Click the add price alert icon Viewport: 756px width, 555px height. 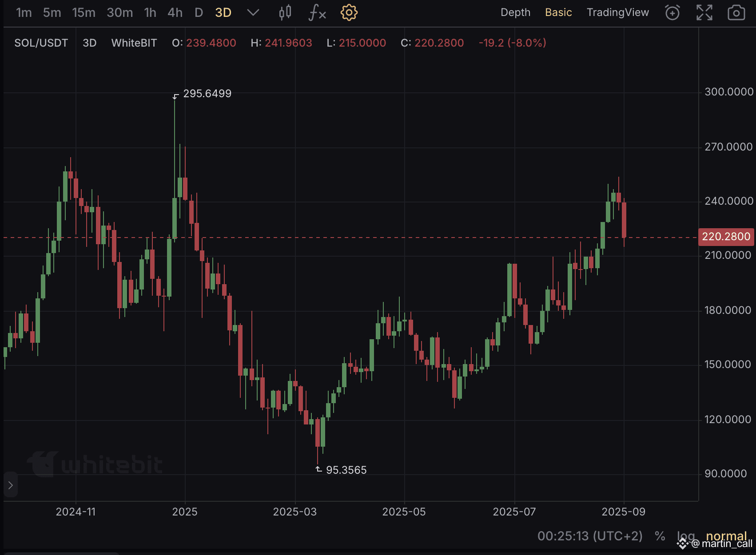point(672,12)
